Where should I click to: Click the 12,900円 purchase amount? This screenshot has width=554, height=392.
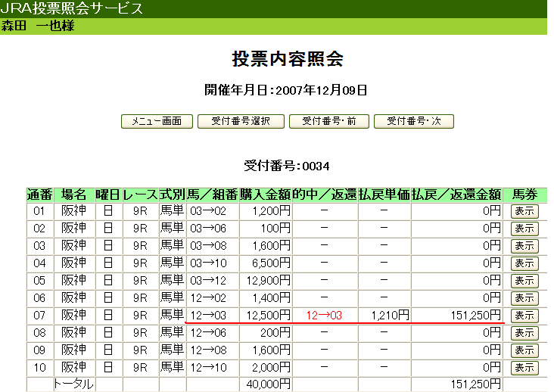pyautogui.click(x=269, y=281)
